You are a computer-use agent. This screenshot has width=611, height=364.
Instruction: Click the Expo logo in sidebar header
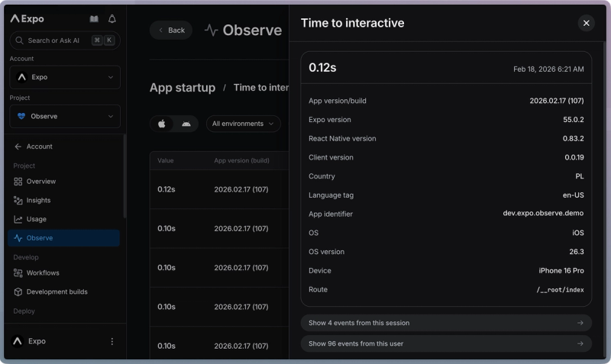pyautogui.click(x=27, y=18)
